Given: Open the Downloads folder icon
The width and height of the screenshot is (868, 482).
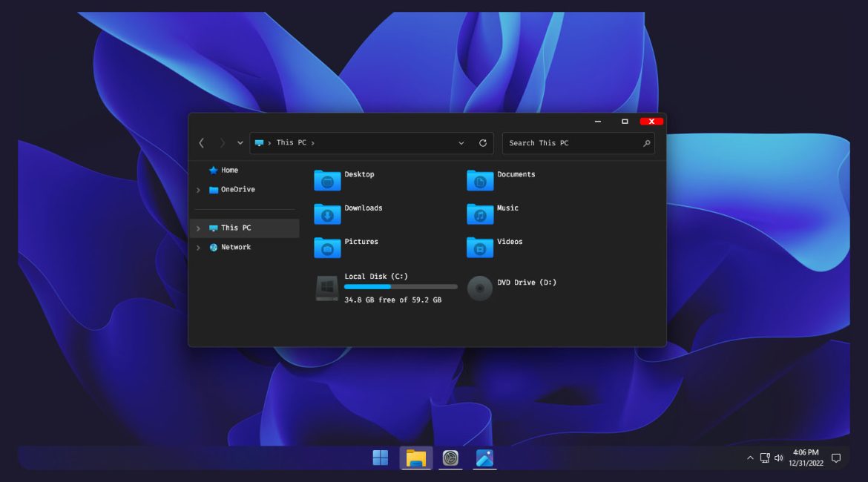Looking at the screenshot, I should pyautogui.click(x=327, y=214).
